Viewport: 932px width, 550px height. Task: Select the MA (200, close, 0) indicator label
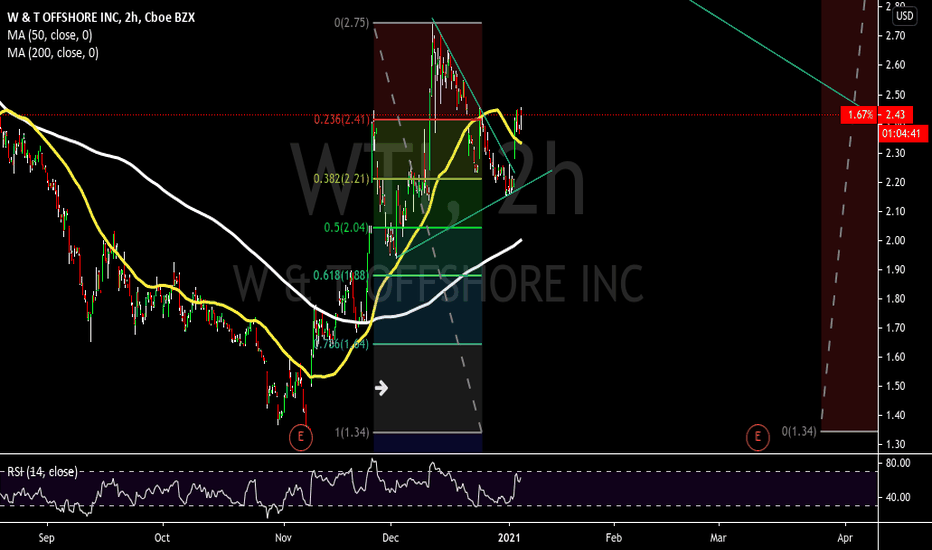[x=53, y=53]
